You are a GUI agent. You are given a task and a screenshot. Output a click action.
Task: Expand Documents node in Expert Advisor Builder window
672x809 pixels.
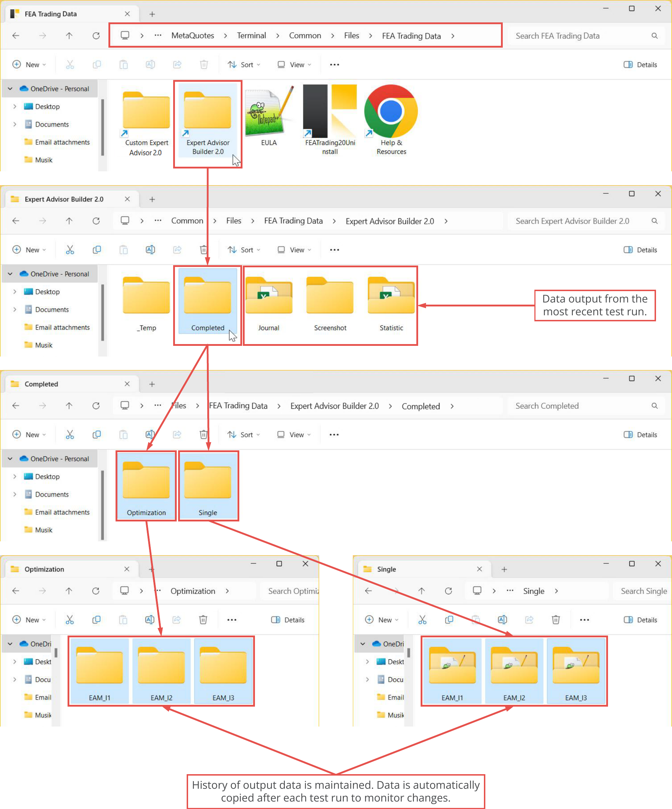tap(15, 309)
